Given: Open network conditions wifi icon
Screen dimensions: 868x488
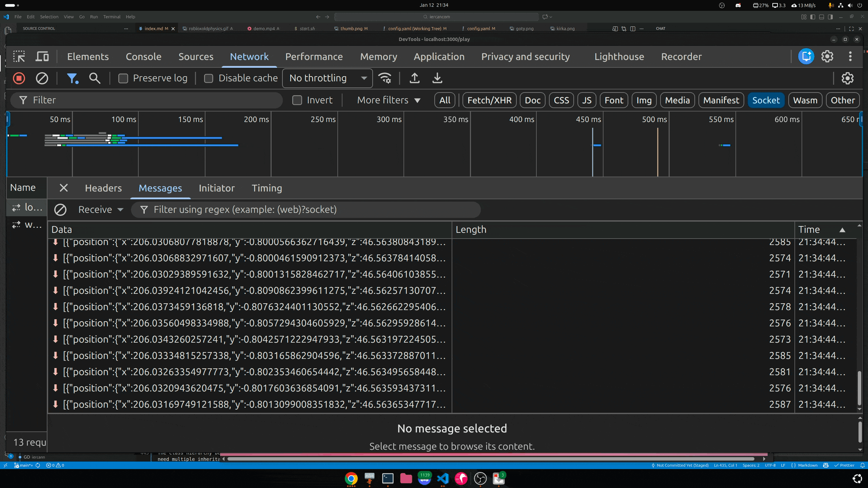Looking at the screenshot, I should [385, 78].
